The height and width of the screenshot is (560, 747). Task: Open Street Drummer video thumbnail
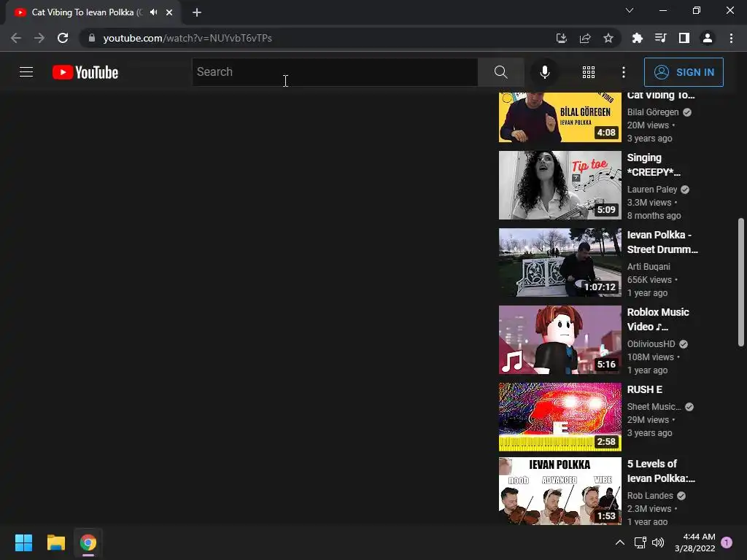[560, 262]
